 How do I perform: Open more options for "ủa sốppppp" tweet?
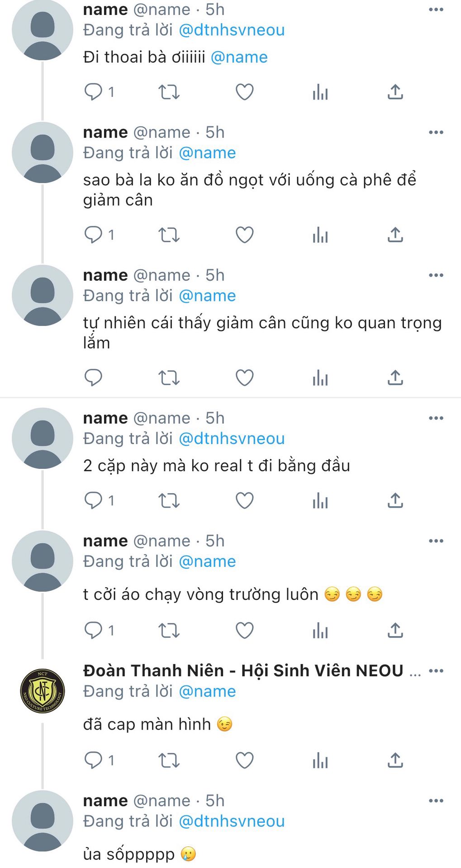(x=436, y=801)
